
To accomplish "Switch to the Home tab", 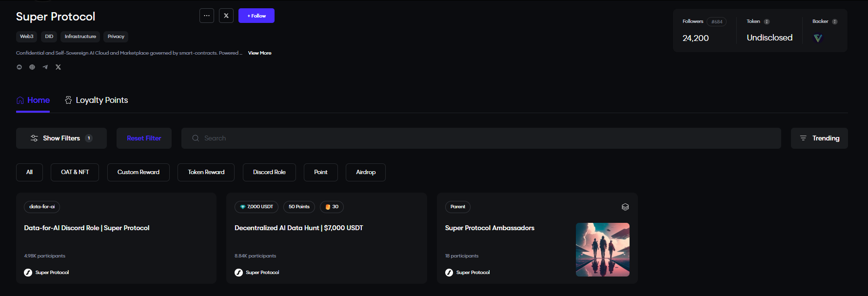I will (x=33, y=100).
